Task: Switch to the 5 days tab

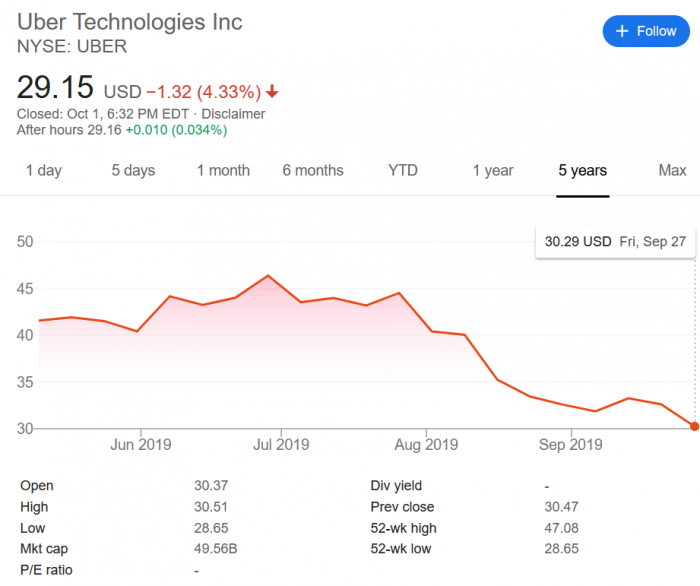Action: [x=133, y=170]
